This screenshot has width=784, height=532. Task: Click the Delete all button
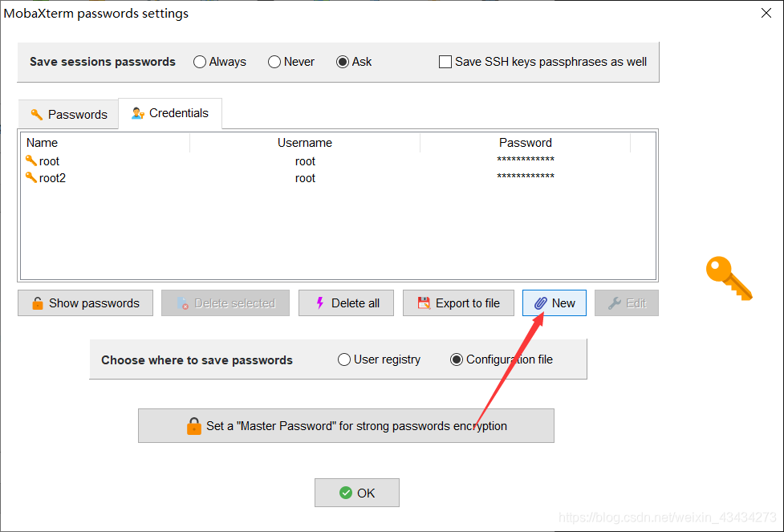(x=346, y=303)
